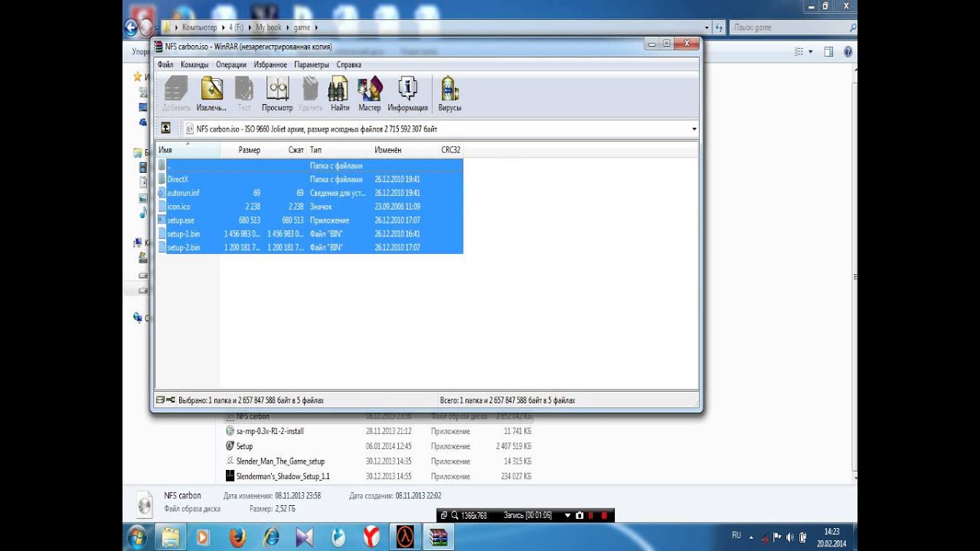Image resolution: width=980 pixels, height=551 pixels.
Task: Go up one level with arrow icon
Action: (x=165, y=129)
